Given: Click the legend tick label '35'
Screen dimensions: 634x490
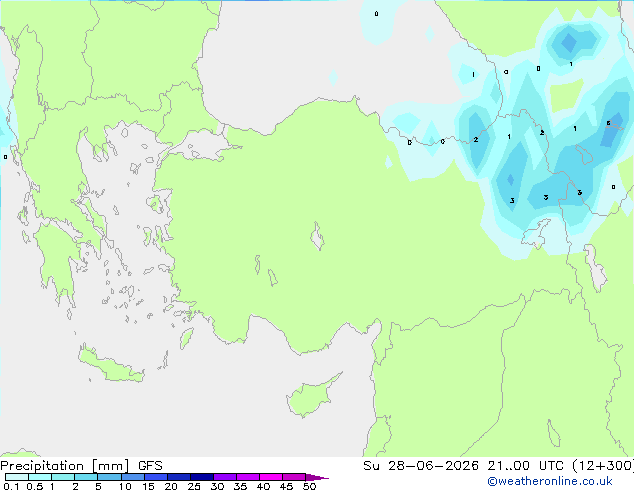Looking at the screenshot, I should tap(240, 486).
